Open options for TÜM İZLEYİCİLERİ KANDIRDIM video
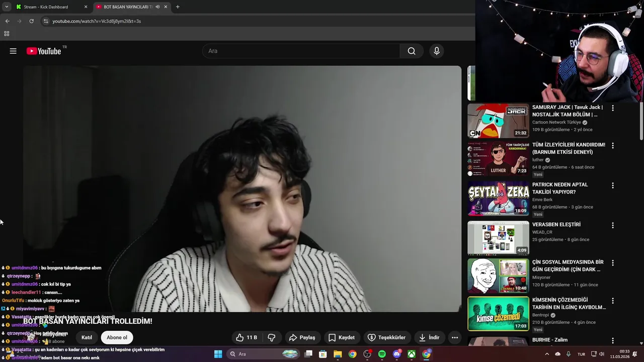Screen dimensions: 644x362 (612, 145)
